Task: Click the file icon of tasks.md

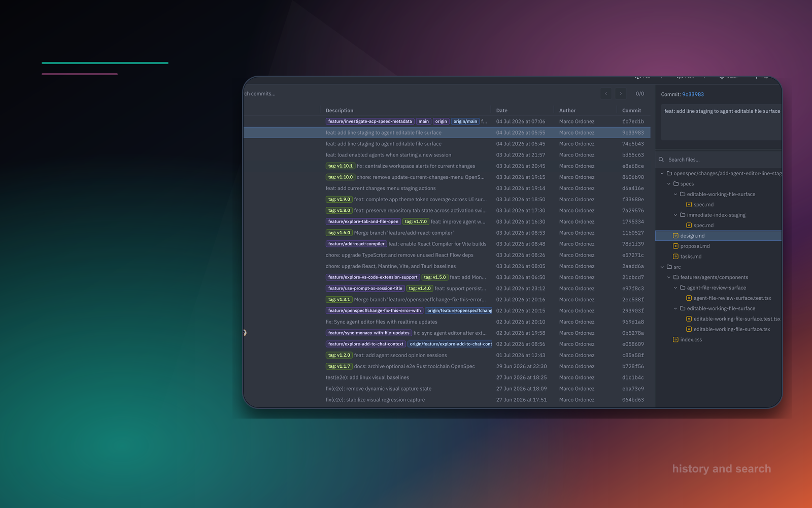Action: [675, 257]
